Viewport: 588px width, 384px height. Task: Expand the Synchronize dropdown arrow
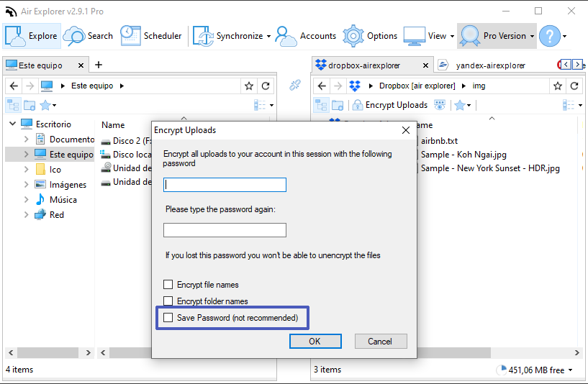point(269,37)
